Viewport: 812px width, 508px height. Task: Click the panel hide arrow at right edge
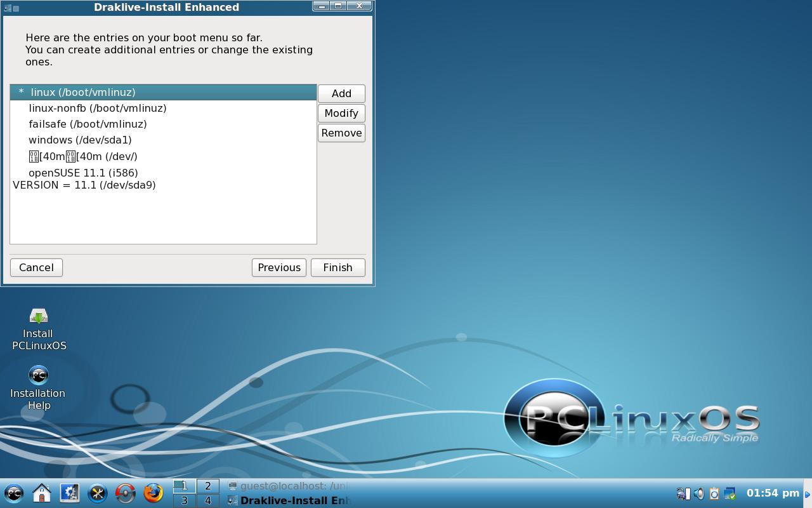click(808, 493)
